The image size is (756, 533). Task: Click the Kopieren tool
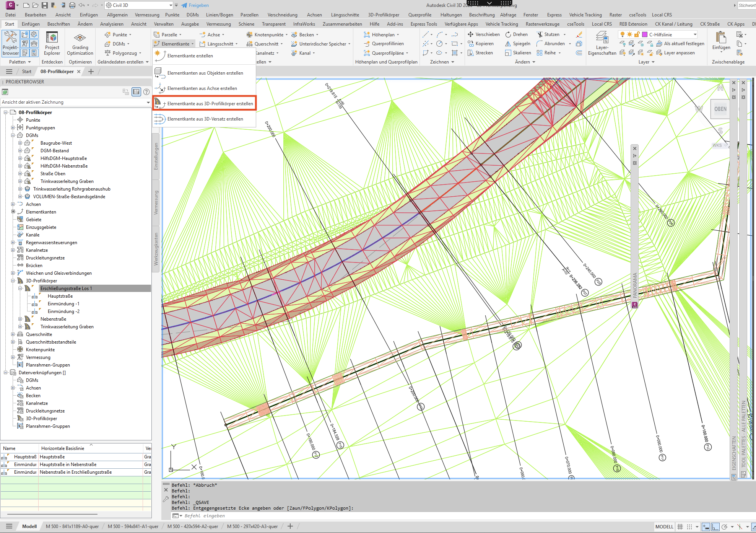pyautogui.click(x=481, y=44)
